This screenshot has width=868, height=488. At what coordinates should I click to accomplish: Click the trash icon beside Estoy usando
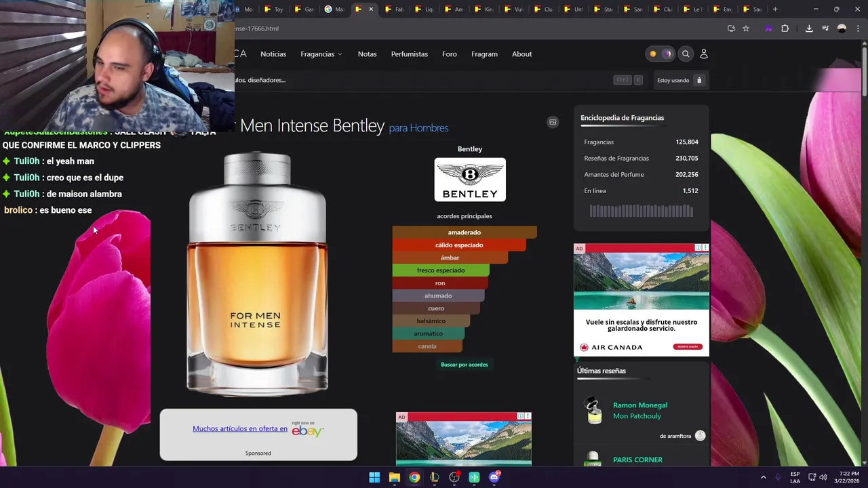699,80
